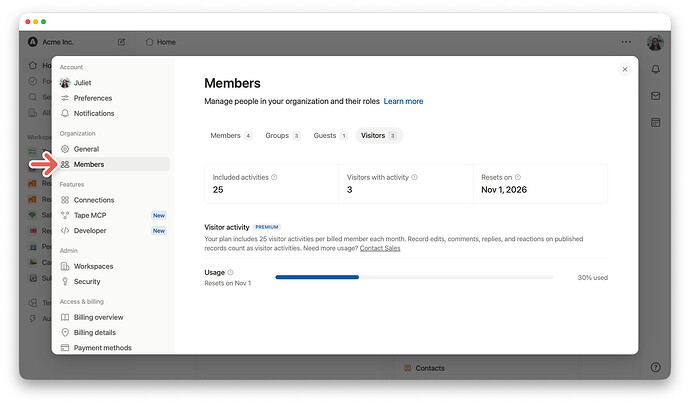Open the Acme Inc. organization switcher
The height and width of the screenshot is (404, 690).
pyautogui.click(x=51, y=42)
